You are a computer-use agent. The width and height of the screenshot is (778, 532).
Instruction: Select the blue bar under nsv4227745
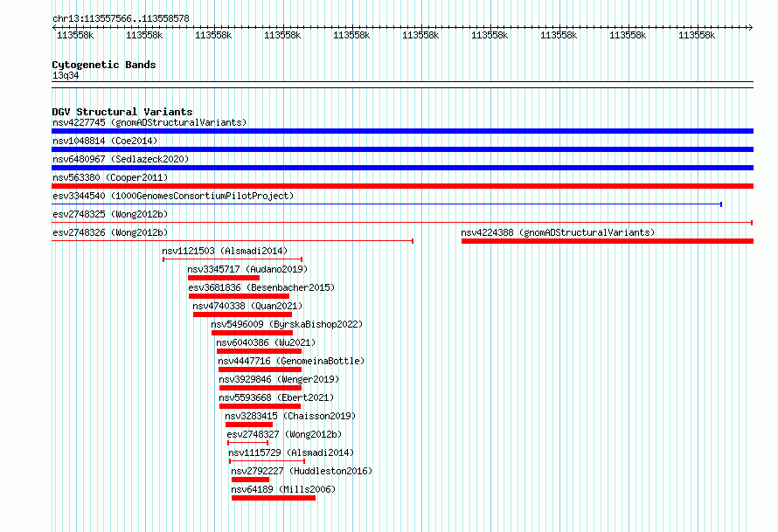point(402,131)
